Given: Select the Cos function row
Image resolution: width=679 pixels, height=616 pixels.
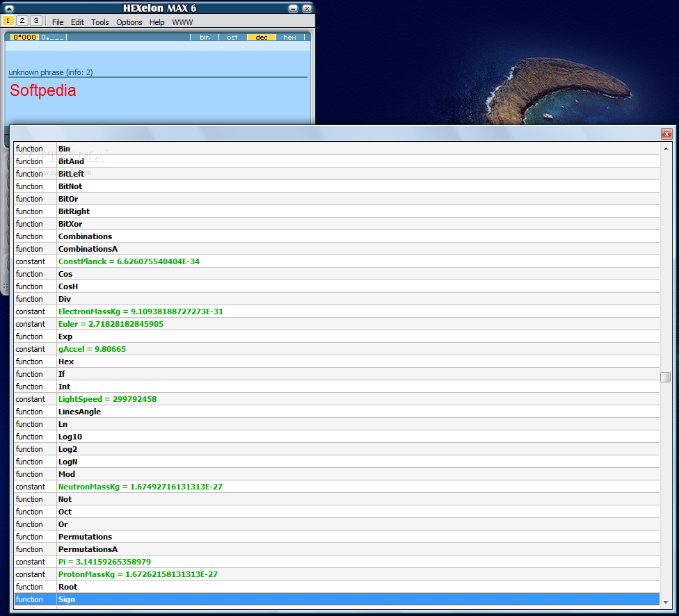Looking at the screenshot, I should [337, 274].
